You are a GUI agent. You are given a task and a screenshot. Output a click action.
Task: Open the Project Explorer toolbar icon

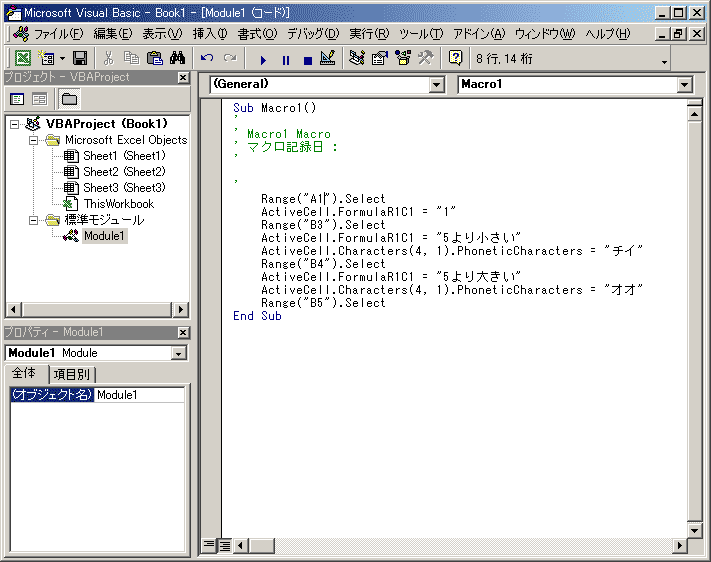pos(357,58)
